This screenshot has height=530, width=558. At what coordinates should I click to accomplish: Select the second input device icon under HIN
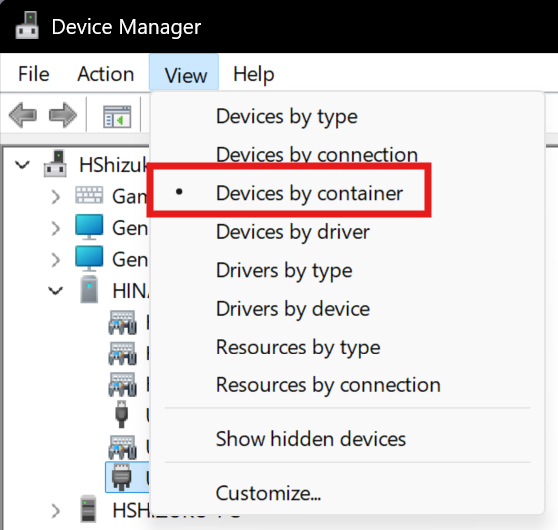(x=122, y=353)
